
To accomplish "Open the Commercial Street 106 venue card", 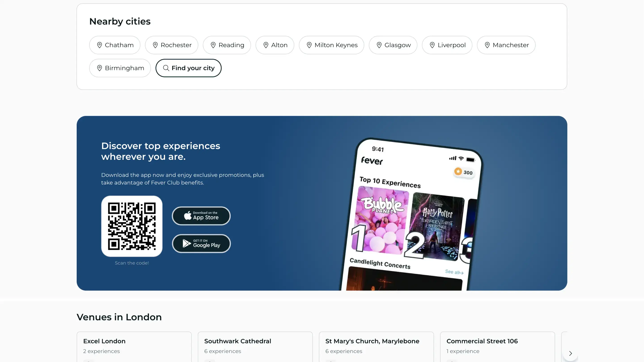I will point(498,347).
